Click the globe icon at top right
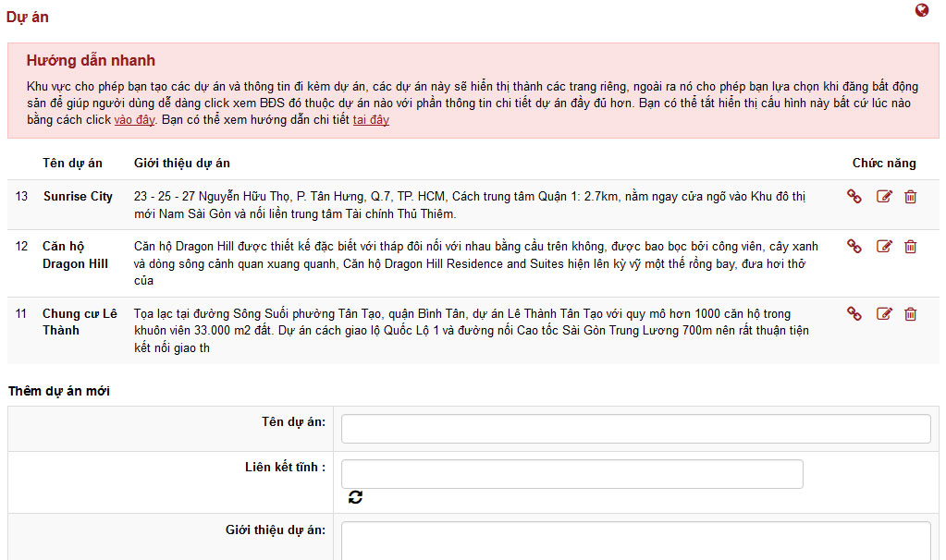The height and width of the screenshot is (560, 946). 921,11
